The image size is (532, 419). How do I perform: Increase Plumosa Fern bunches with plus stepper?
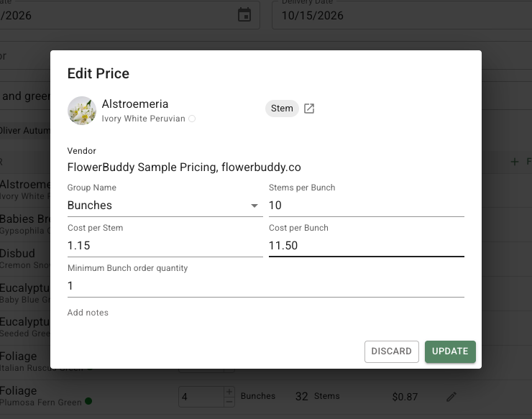229,392
